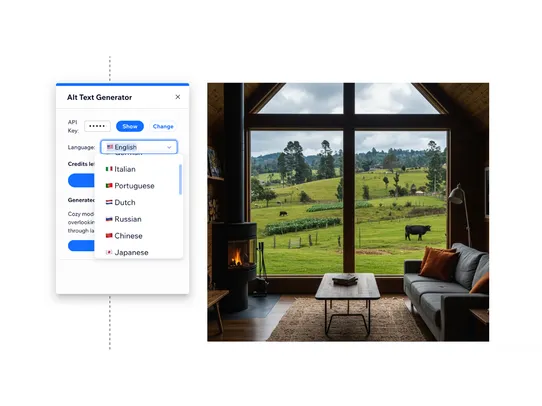Click the Dutch flag icon
This screenshot has width=542, height=406.
[x=109, y=202]
